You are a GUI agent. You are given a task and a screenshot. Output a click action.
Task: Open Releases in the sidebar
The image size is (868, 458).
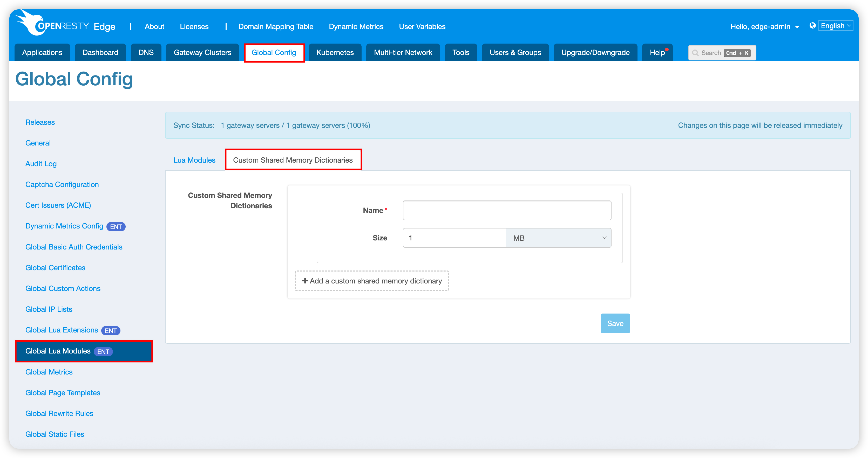pyautogui.click(x=40, y=122)
